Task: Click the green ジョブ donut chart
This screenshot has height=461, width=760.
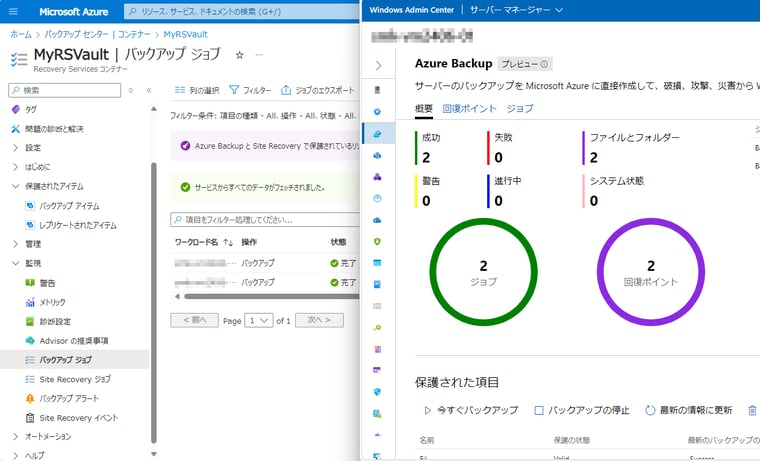Action: [483, 272]
